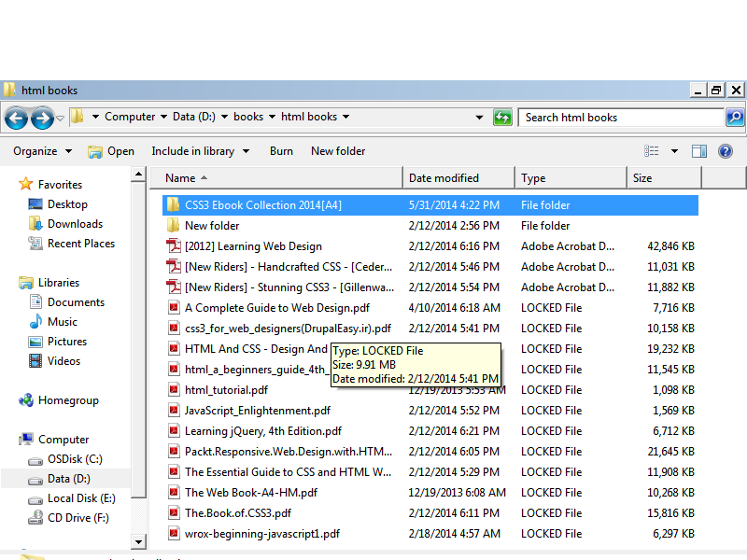Click the Change your view icon
The height and width of the screenshot is (560, 747).
[x=651, y=151]
